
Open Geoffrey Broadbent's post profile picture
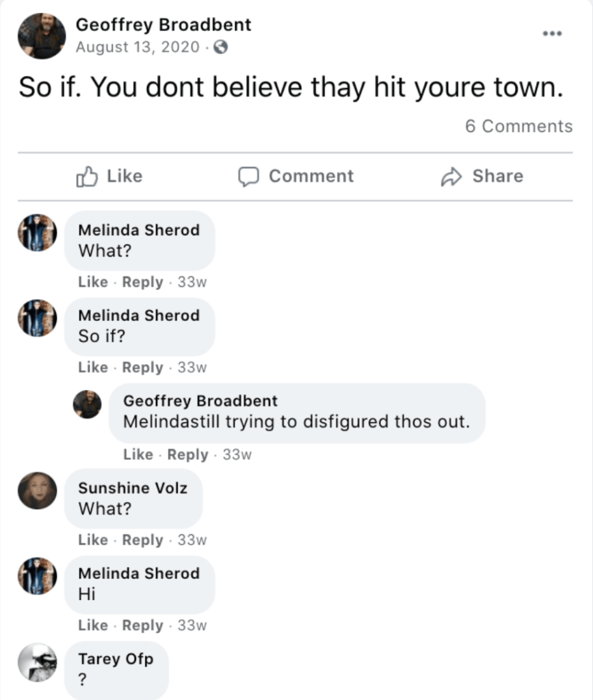pos(42,36)
